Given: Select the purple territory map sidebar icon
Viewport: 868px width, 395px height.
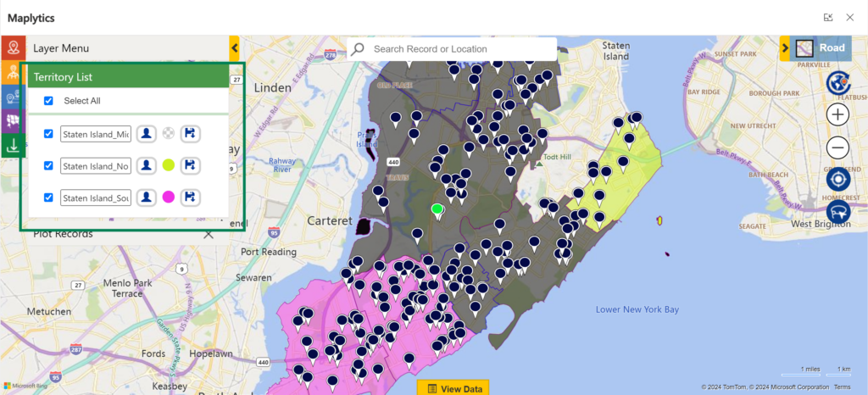Looking at the screenshot, I should [x=13, y=121].
